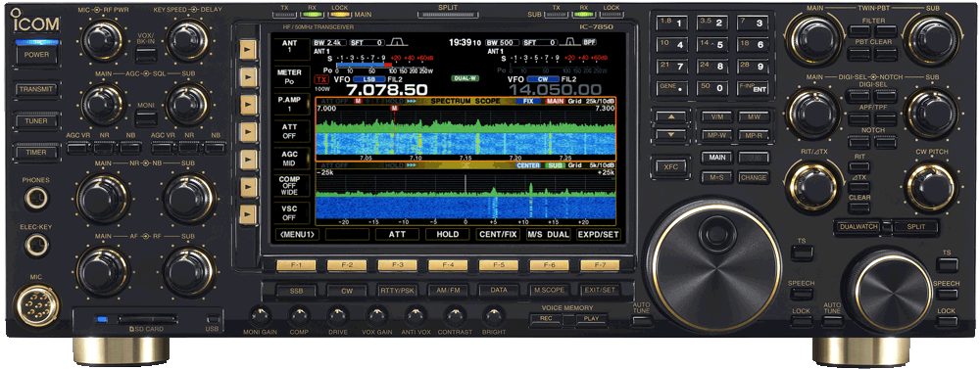The height and width of the screenshot is (369, 980).
Task: Select the SSB mode button
Action: tap(297, 291)
